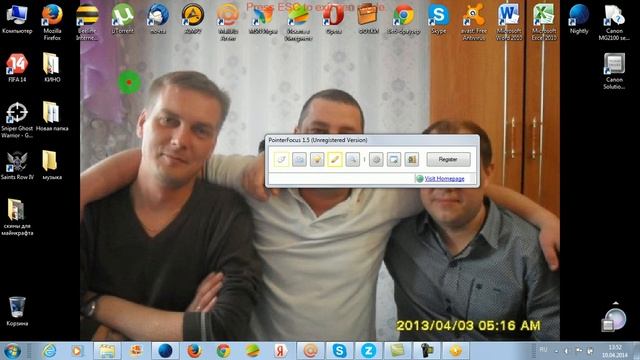Select the Opera desktop shortcut
The image size is (640, 360).
(x=333, y=19)
